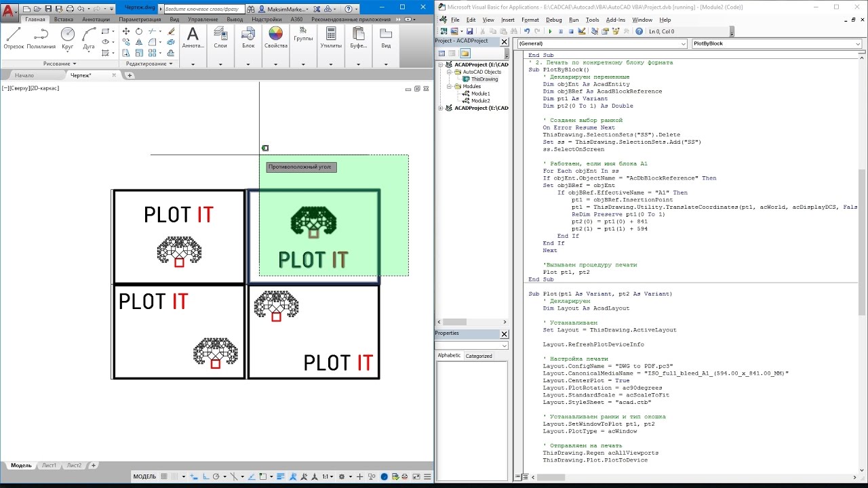868x488 pixels.
Task: Toggle Toggle Folders in Project panel
Action: tap(465, 54)
